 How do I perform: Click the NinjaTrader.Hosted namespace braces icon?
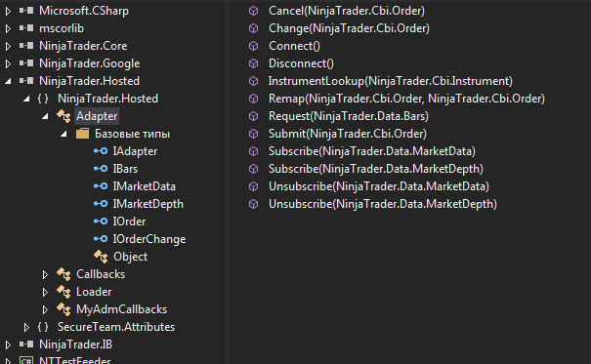tap(43, 99)
